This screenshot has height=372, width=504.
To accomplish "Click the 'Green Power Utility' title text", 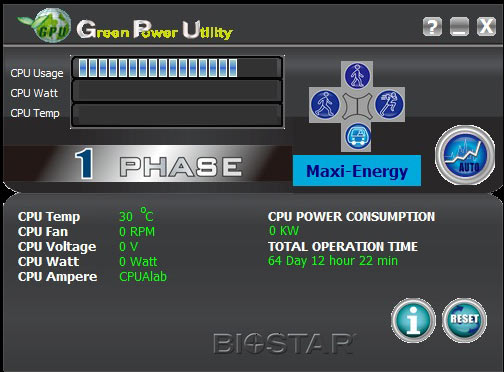I will click(155, 30).
